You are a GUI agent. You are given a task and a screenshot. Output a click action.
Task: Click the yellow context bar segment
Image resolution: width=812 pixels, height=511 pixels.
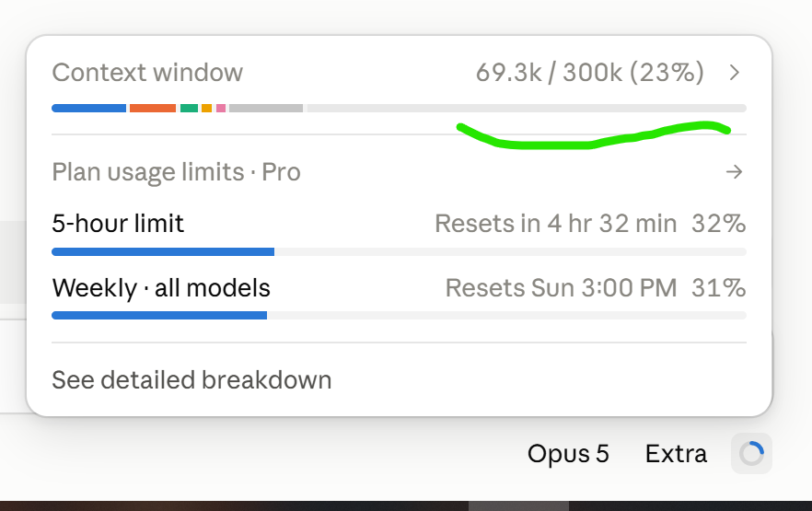(206, 109)
